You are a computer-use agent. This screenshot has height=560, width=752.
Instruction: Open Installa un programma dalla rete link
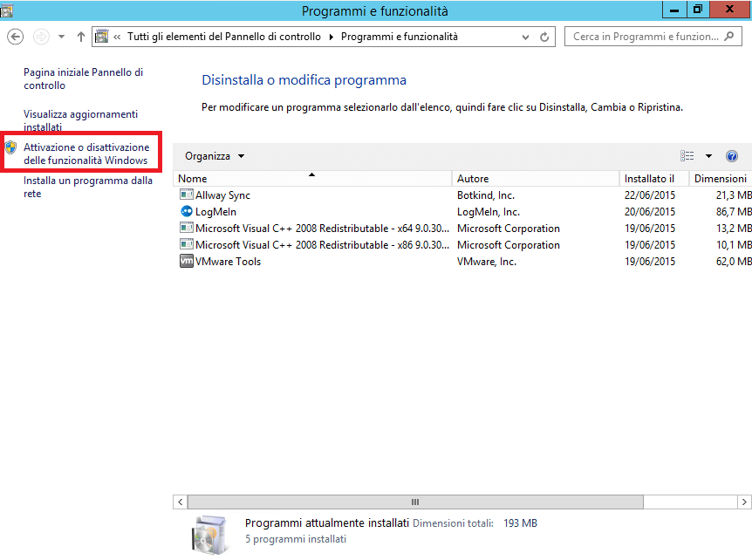click(88, 187)
